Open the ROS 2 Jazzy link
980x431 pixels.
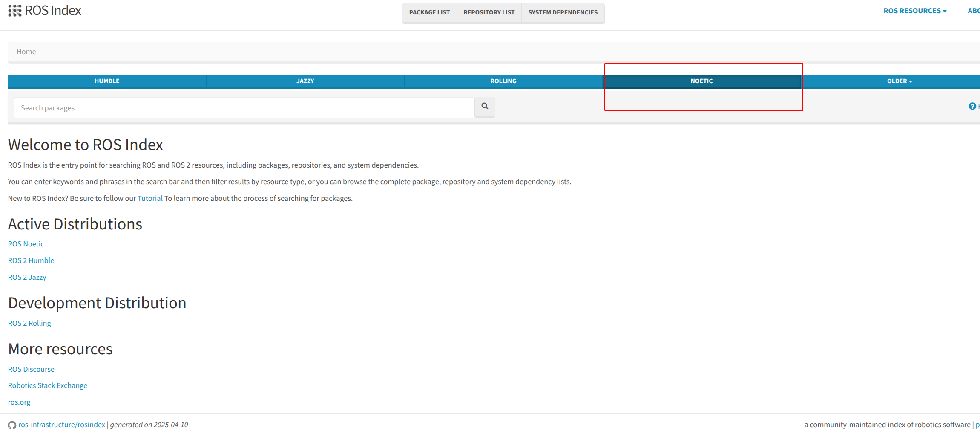coord(27,277)
